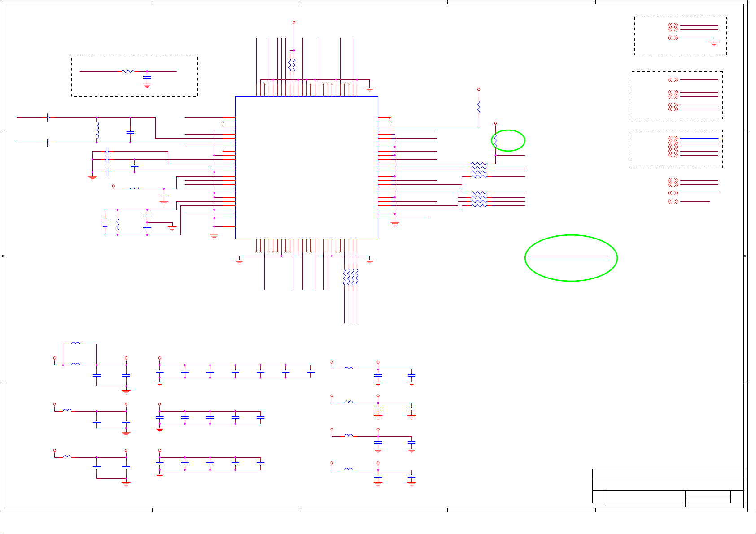
Task: Select ground symbol below the IC's left pin bus
Action: click(214, 236)
